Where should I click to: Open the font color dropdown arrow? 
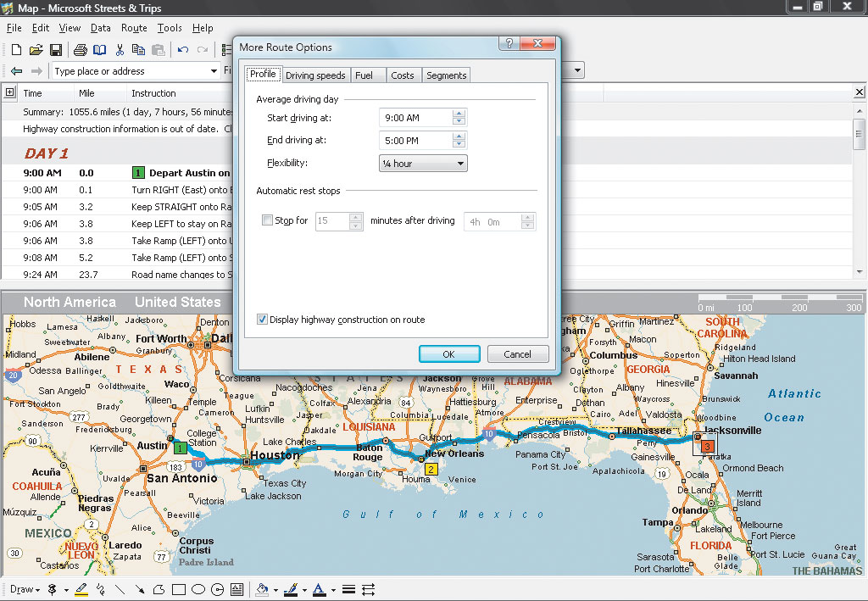[333, 590]
